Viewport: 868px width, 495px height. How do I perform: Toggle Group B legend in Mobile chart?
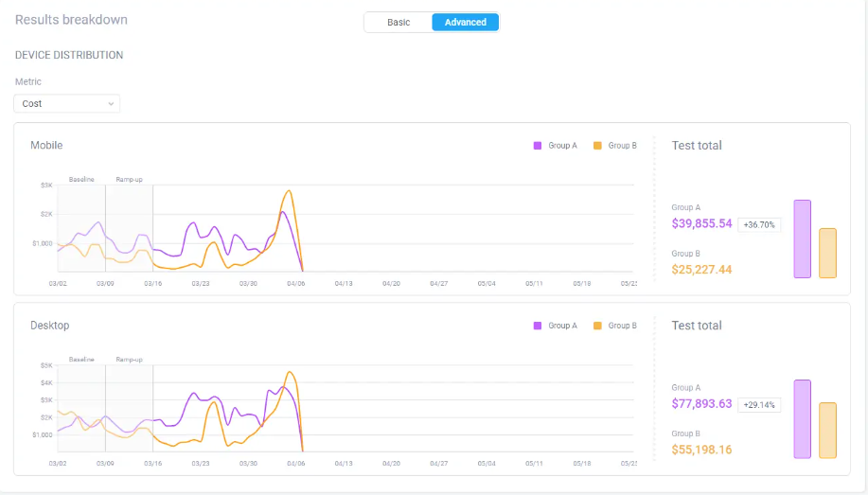[615, 146]
